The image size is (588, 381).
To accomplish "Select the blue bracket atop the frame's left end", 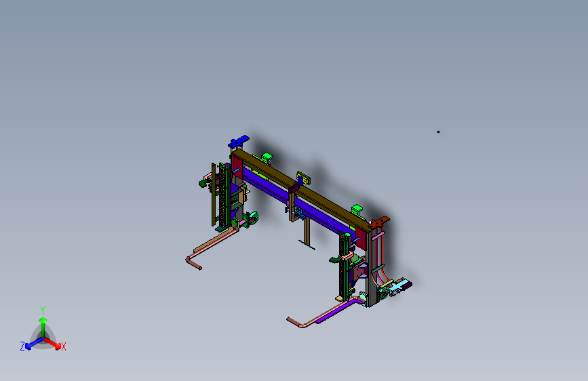I will (239, 142).
